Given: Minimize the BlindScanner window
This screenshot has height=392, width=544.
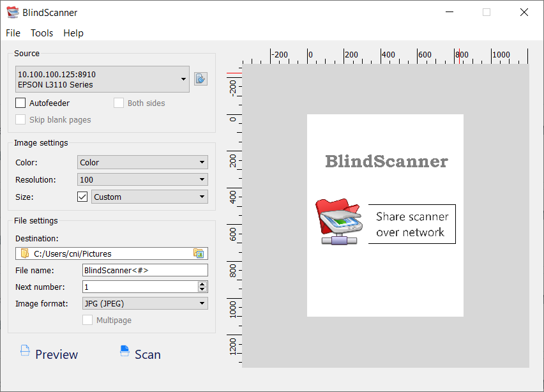Looking at the screenshot, I should click(x=450, y=12).
